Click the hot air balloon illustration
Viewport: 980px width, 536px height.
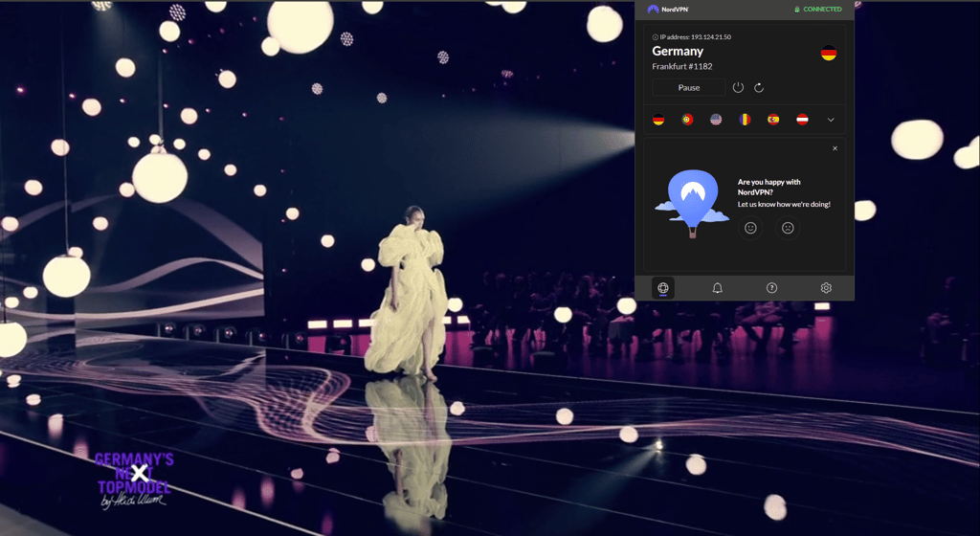coord(692,204)
